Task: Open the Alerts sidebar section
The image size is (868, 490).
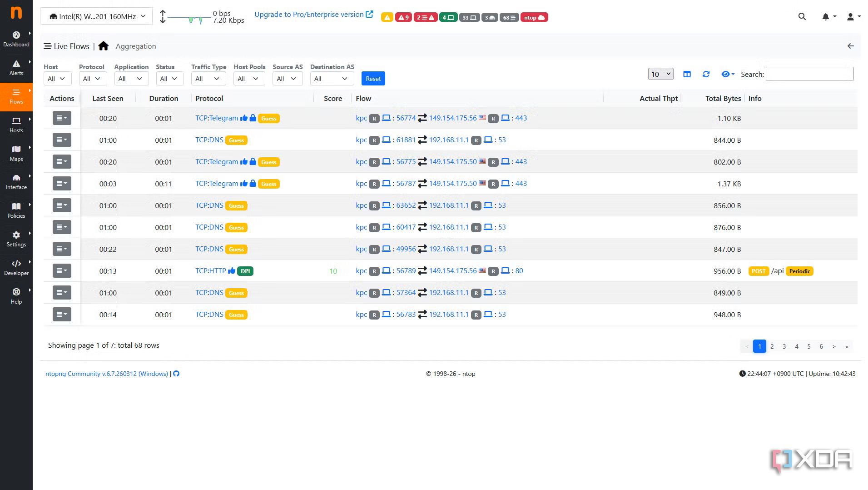Action: click(16, 68)
